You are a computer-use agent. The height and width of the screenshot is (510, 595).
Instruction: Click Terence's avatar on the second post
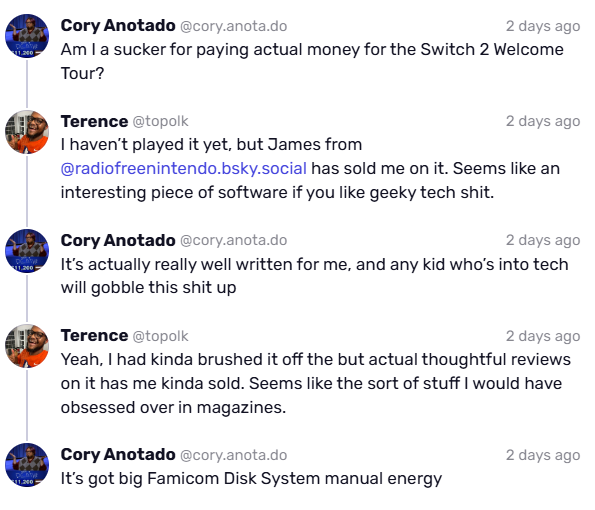click(x=27, y=132)
